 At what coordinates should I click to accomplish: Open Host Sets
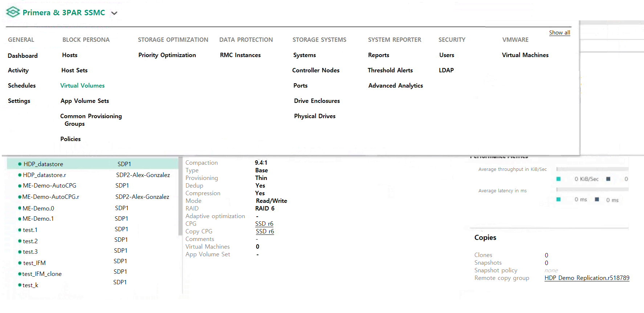click(x=74, y=71)
